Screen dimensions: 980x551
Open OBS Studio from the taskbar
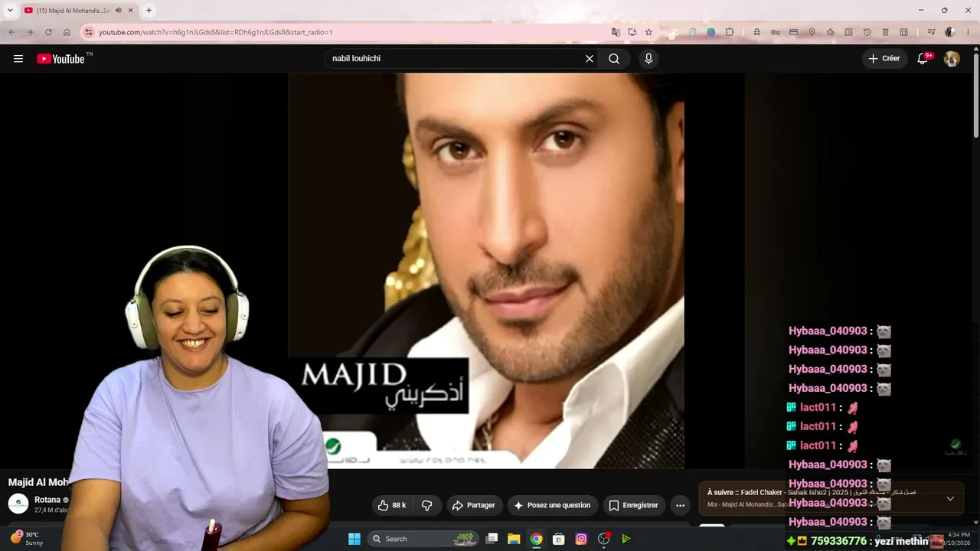point(604,539)
